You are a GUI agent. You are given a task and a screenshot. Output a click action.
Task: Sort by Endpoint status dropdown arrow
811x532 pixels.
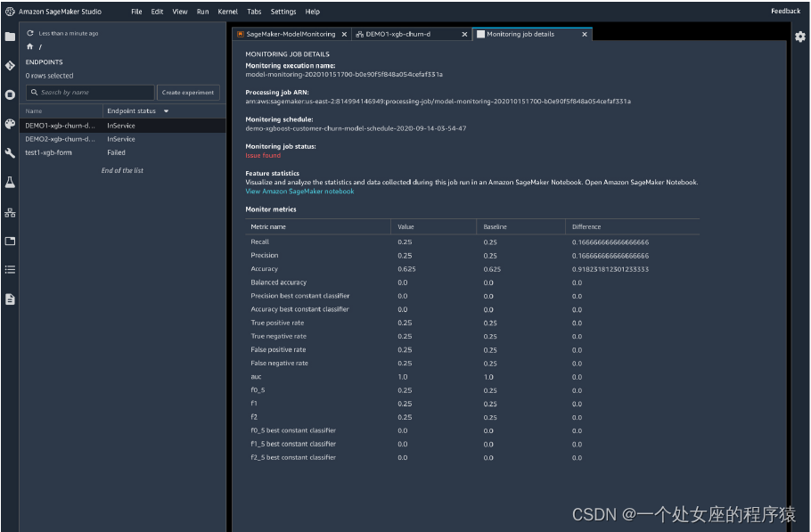(166, 111)
